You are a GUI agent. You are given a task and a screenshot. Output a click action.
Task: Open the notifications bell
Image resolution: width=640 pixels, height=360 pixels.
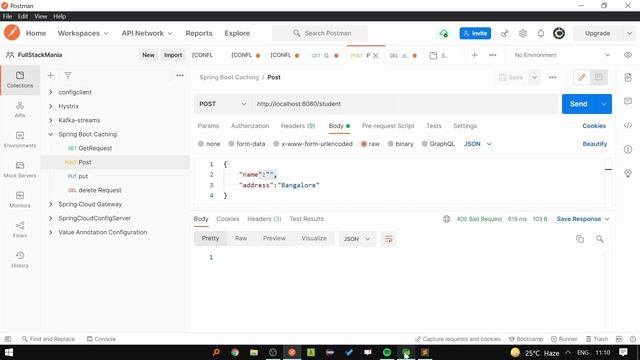(x=541, y=33)
